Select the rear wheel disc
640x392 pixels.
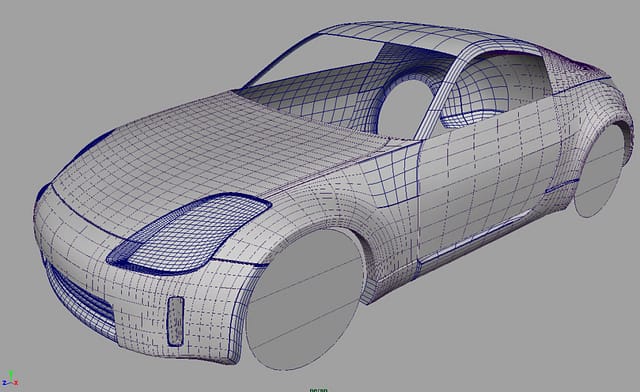[x=599, y=170]
